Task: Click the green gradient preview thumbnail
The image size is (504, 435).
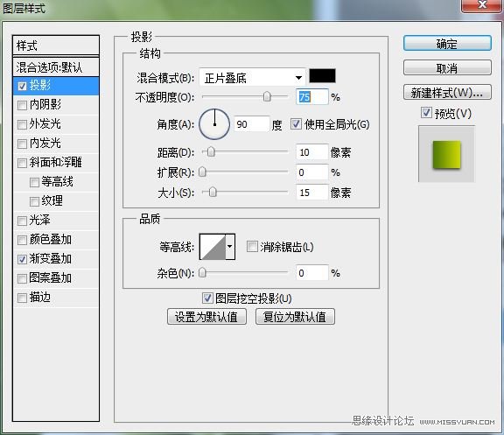Action: point(447,154)
